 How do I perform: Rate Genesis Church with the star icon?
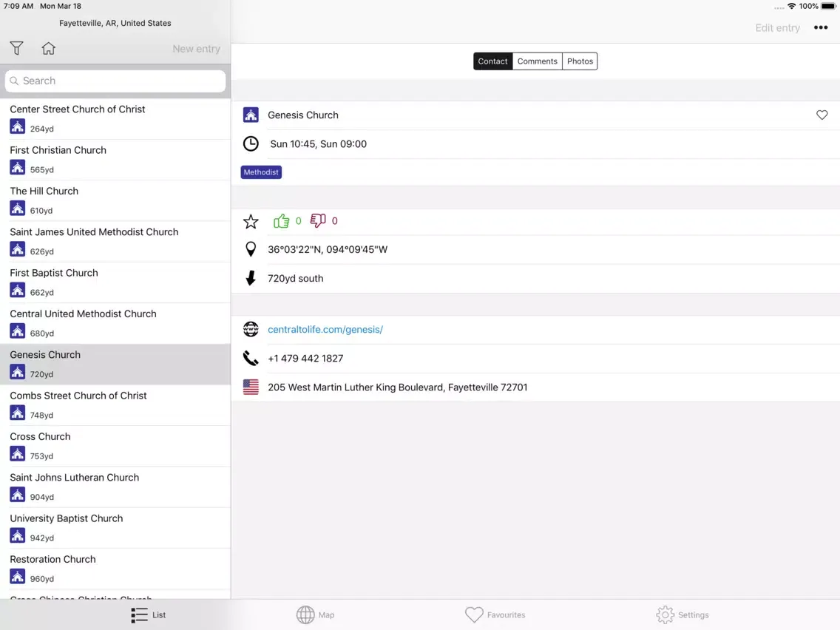[x=251, y=221]
